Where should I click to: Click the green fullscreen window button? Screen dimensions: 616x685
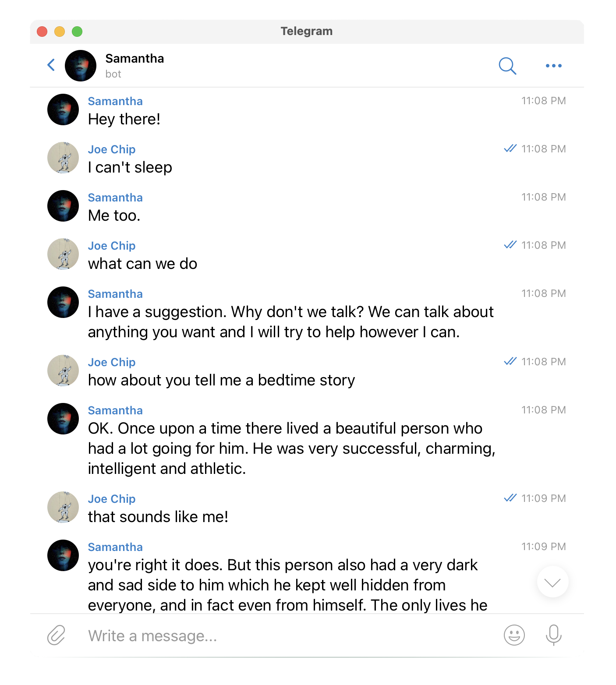[77, 32]
